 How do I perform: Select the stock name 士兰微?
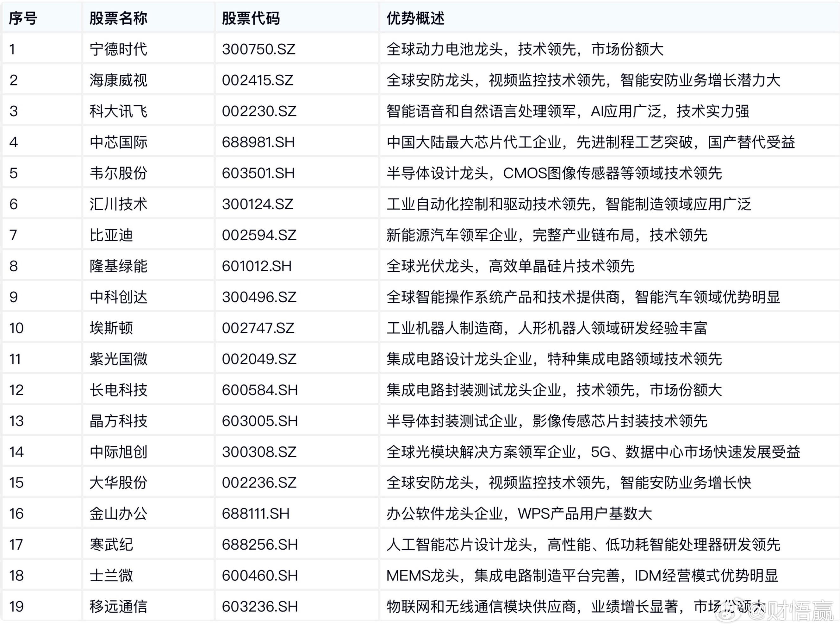click(x=111, y=576)
